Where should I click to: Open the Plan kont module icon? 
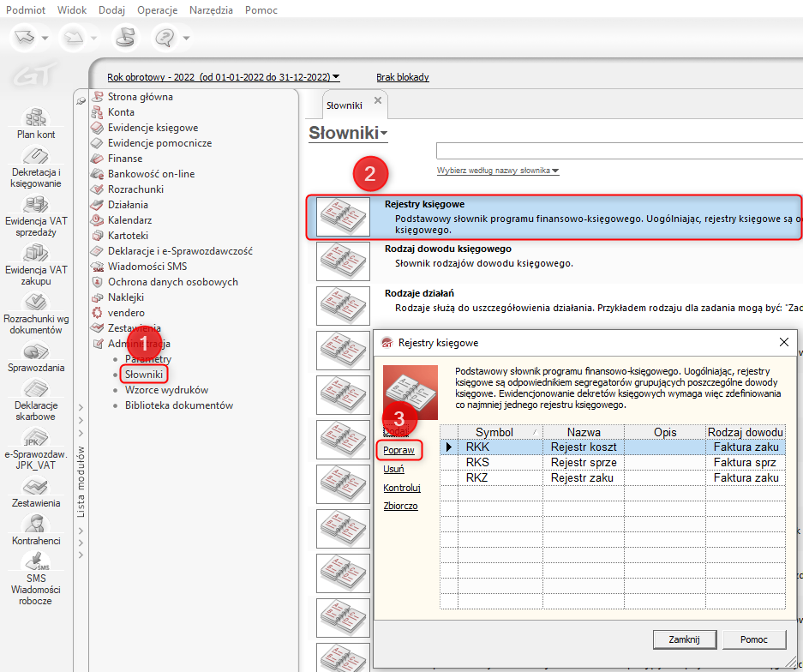[x=36, y=117]
